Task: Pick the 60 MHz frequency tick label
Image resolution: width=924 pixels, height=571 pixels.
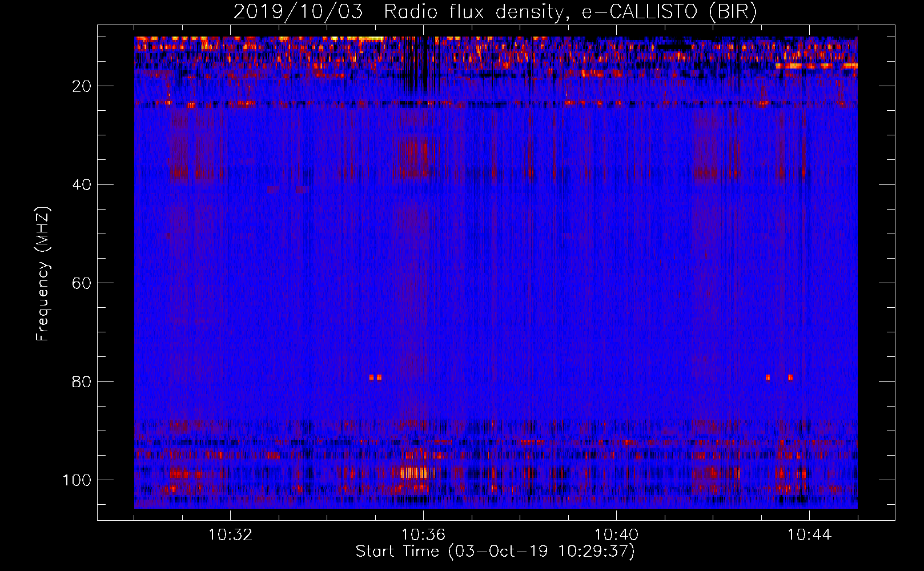Action: pyautogui.click(x=82, y=284)
